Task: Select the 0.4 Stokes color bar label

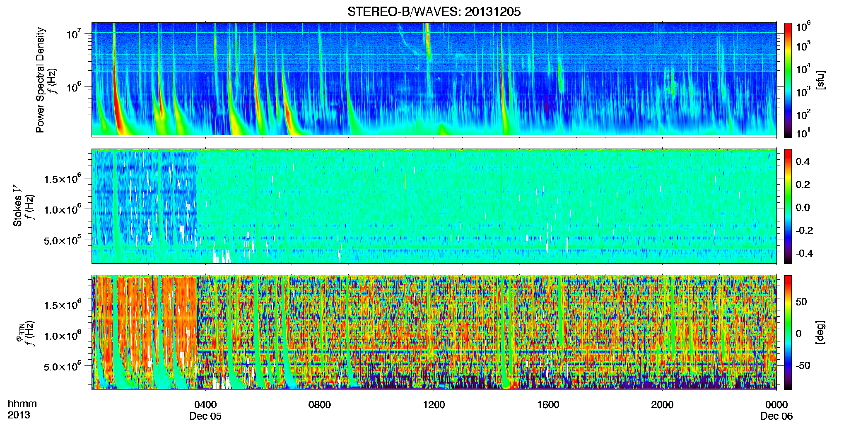Action: click(803, 162)
